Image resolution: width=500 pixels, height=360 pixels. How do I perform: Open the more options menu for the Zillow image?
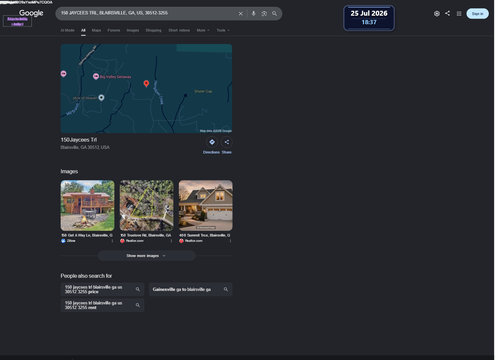112,241
